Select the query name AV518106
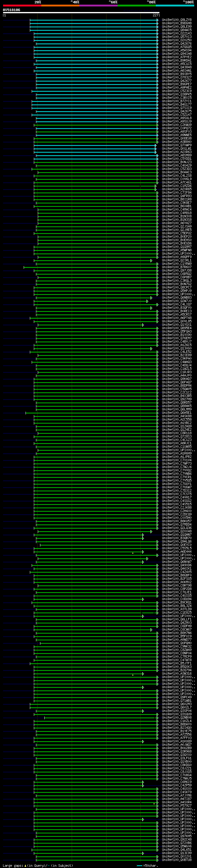The image size is (197, 868). (x=11, y=10)
